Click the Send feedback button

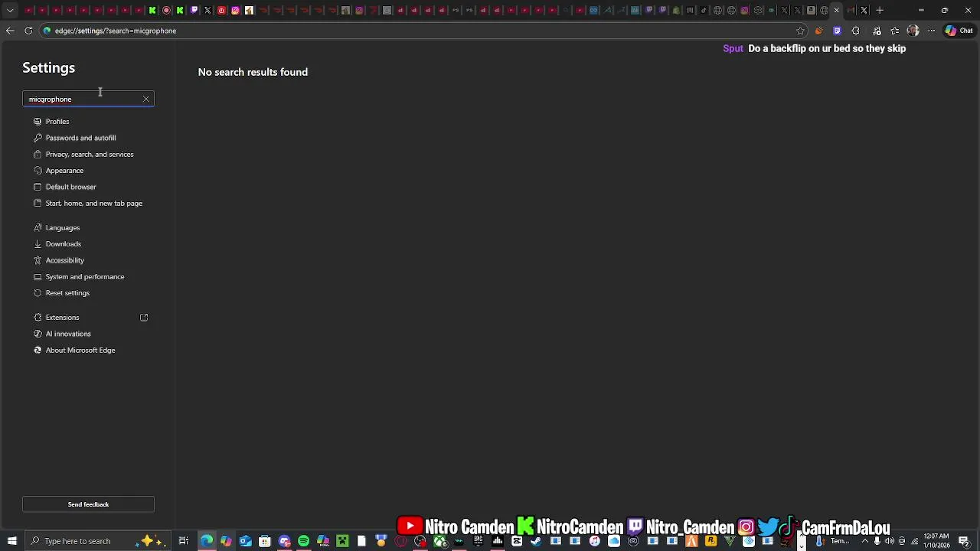[88, 504]
